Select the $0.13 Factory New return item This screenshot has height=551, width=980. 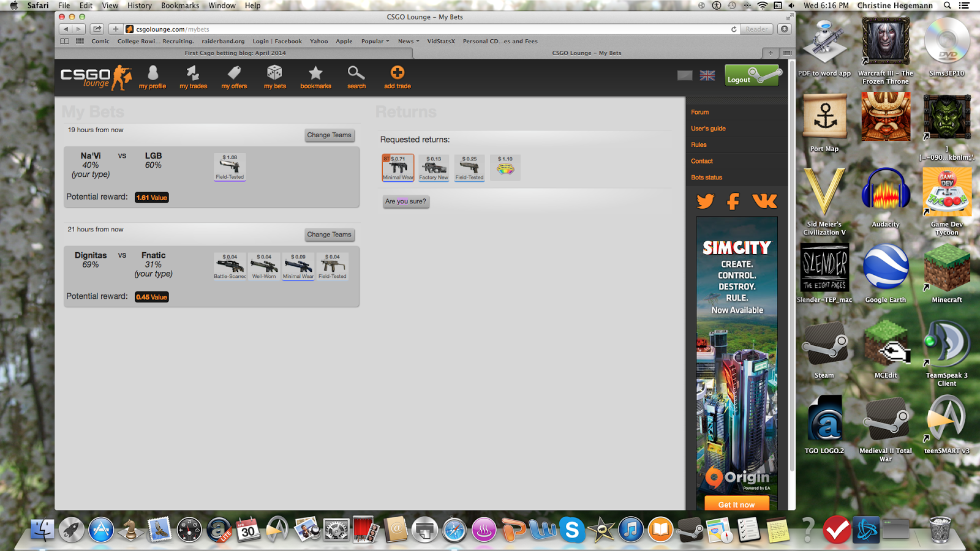434,168
